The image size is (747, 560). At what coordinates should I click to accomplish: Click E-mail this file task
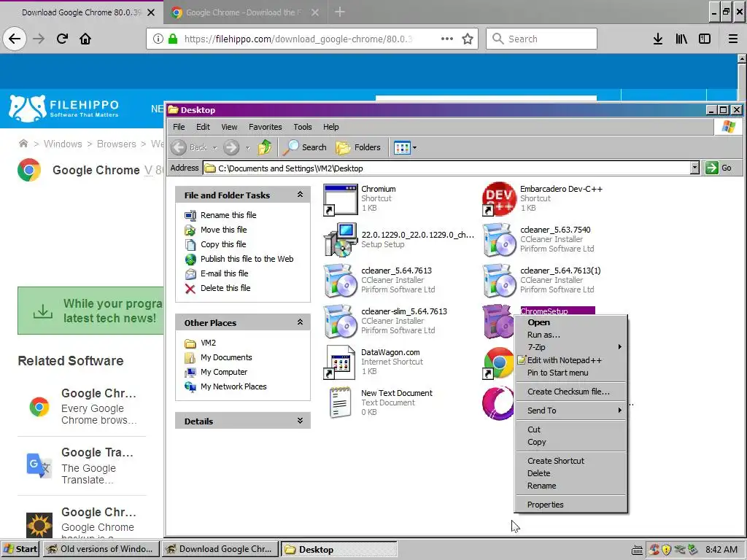pyautogui.click(x=224, y=273)
